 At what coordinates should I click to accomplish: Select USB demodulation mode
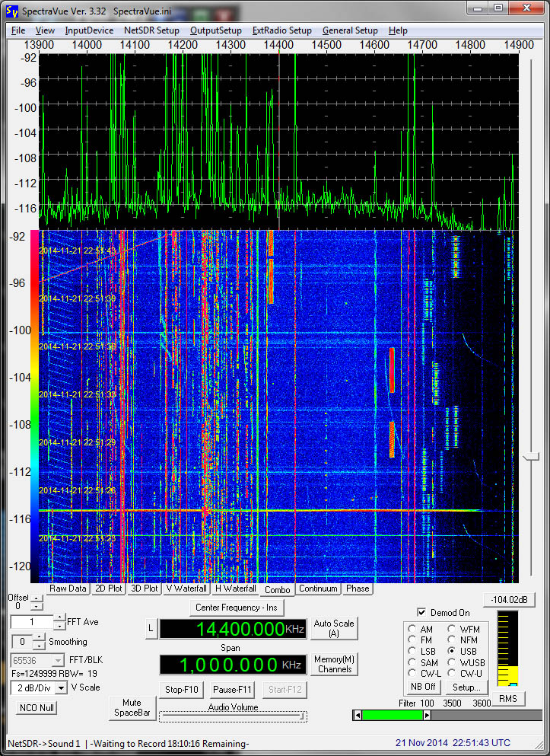pyautogui.click(x=451, y=651)
